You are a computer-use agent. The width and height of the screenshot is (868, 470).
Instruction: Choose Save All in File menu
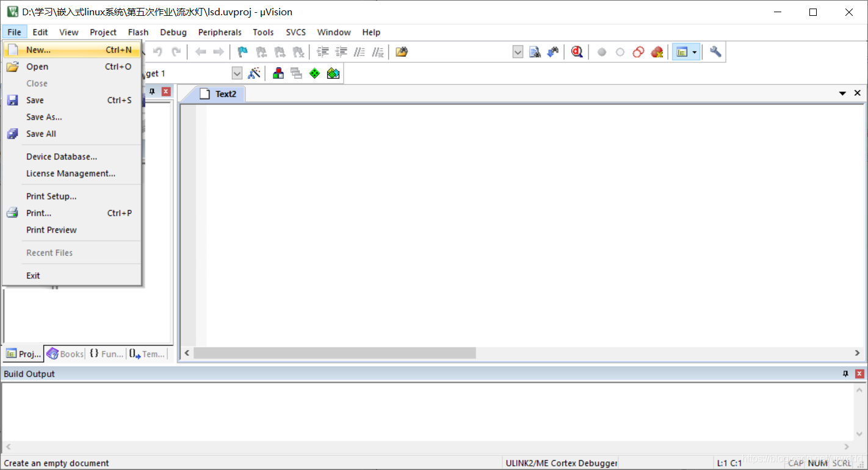[73, 134]
